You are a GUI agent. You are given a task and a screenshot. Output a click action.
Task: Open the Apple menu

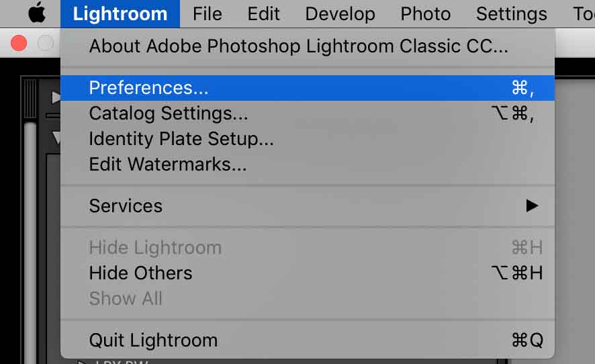[x=37, y=13]
